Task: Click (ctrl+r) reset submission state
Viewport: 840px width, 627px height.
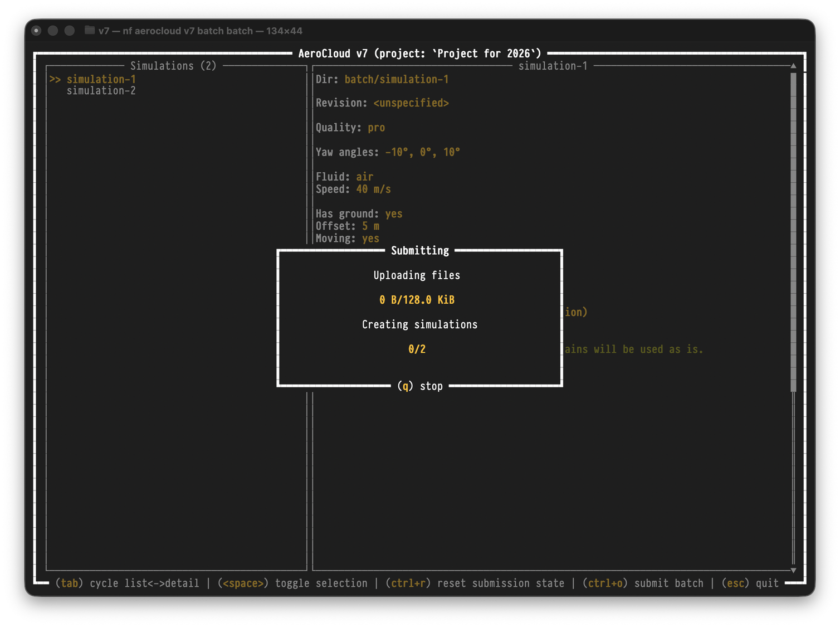Action: 475,583
